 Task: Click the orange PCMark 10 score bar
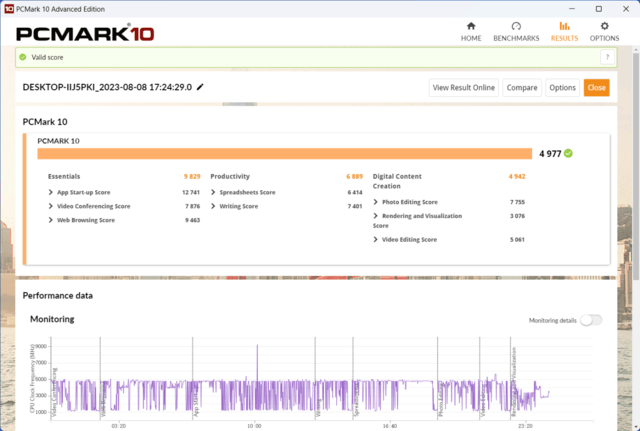tap(284, 153)
